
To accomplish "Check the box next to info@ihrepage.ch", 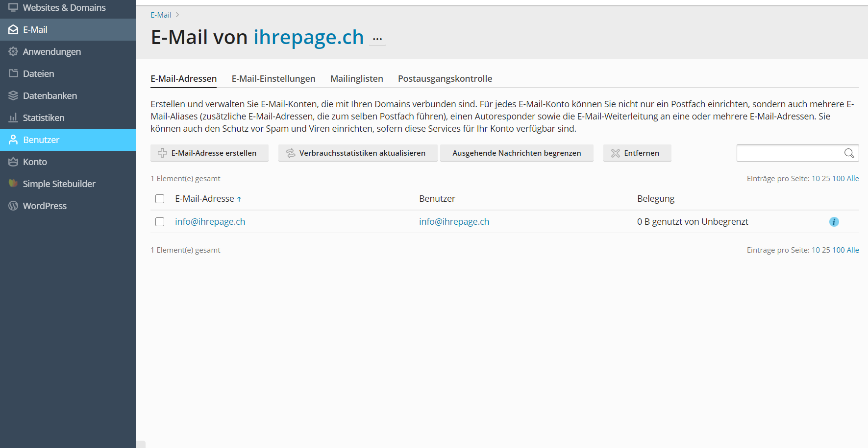I will coord(160,222).
